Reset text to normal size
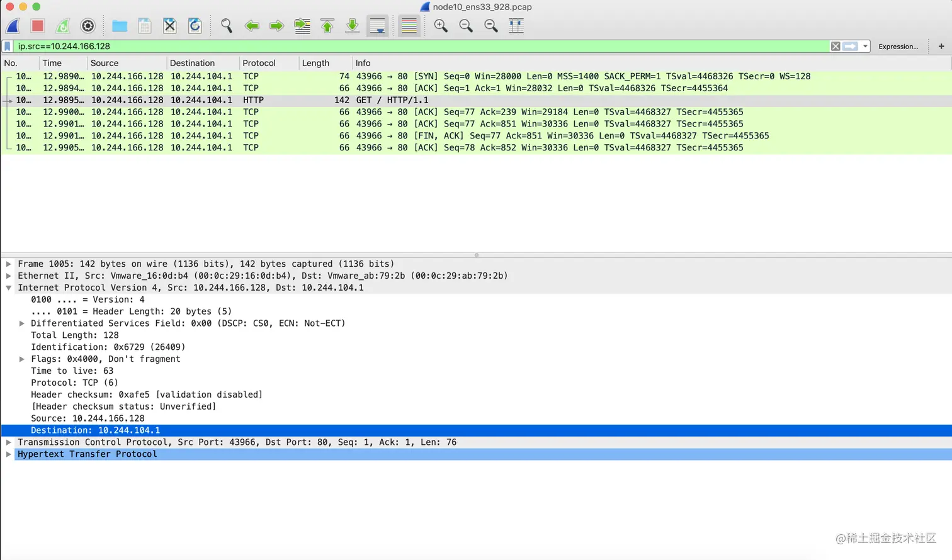This screenshot has width=952, height=560. [491, 26]
